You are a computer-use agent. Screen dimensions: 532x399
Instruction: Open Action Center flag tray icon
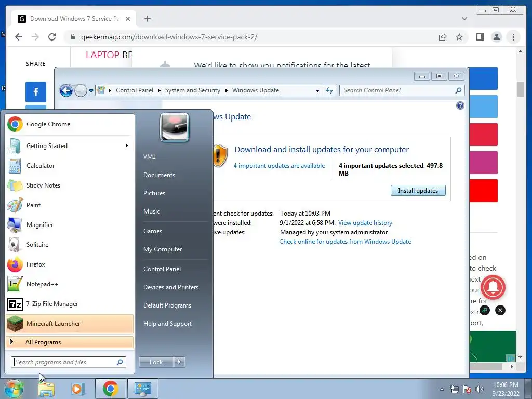[467, 389]
